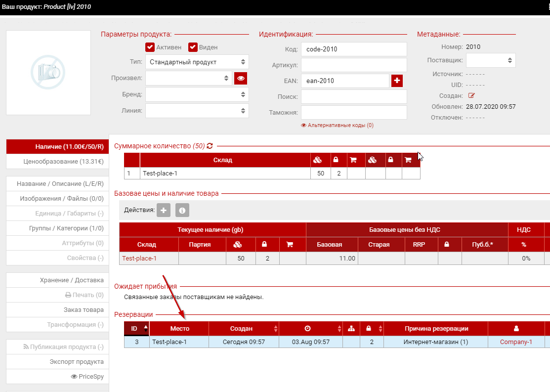The height and width of the screenshot is (392, 550).
Task: Click the Company-1 link in reservations
Action: click(516, 342)
